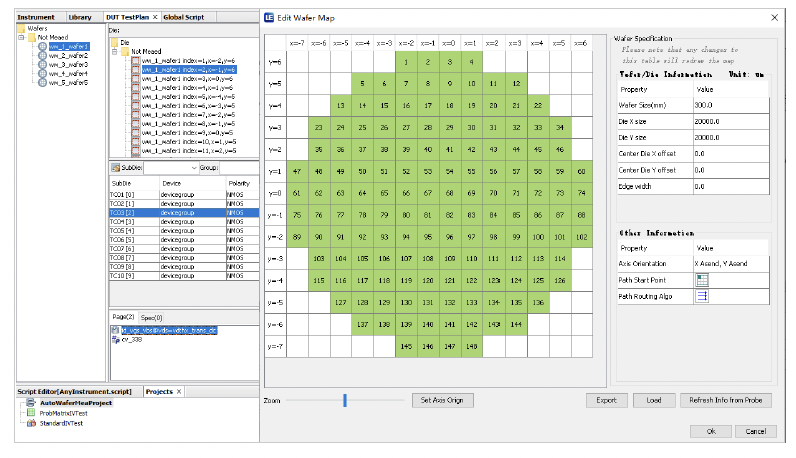Select the ww_4_wafer4 wafer icon

pyautogui.click(x=43, y=74)
